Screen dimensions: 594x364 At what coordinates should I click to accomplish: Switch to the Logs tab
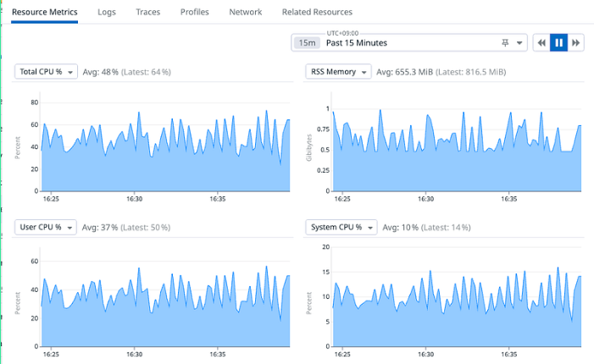coord(107,12)
